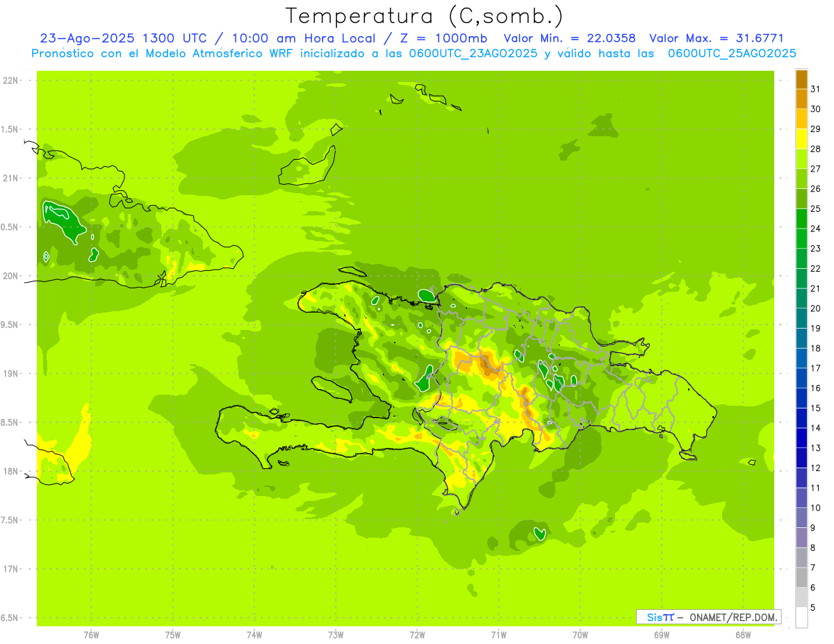Click the "Valor Max. = 31.6771" value
834x644 pixels.
click(x=717, y=39)
